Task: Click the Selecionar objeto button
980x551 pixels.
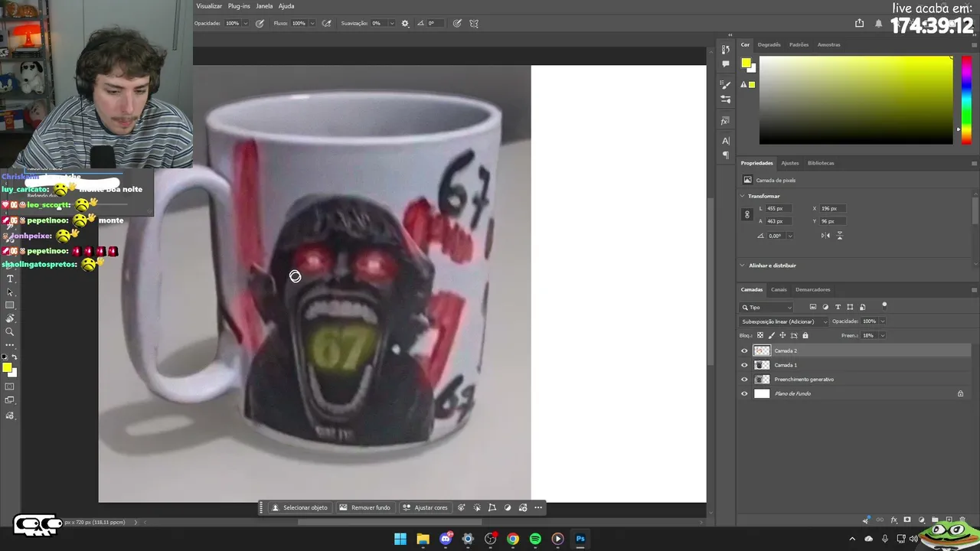Action: pos(299,507)
